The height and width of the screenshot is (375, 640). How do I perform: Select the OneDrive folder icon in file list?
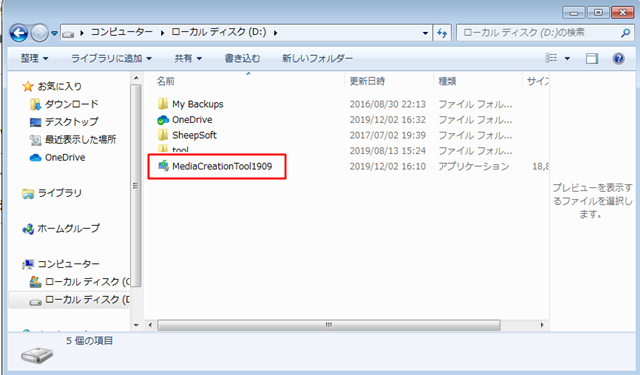(x=163, y=120)
